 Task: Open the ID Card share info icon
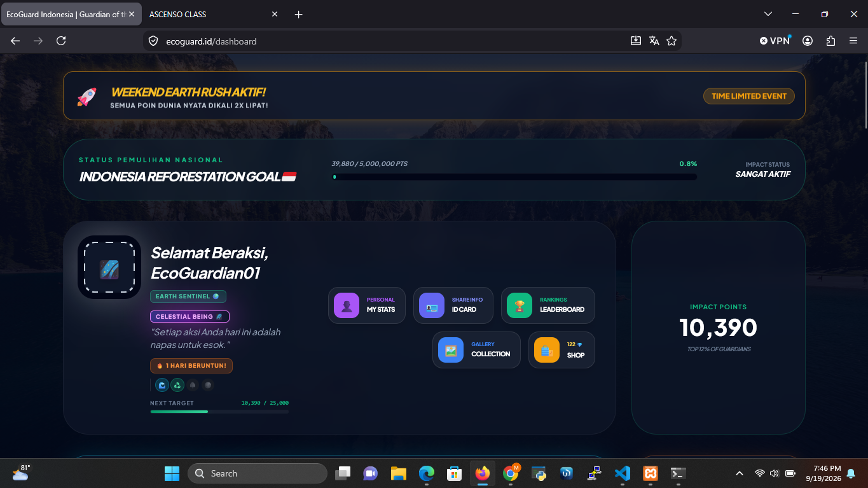pyautogui.click(x=432, y=305)
